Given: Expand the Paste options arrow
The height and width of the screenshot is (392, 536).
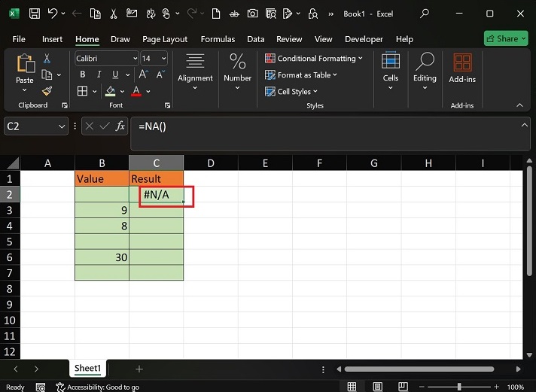Looking at the screenshot, I should (x=24, y=90).
